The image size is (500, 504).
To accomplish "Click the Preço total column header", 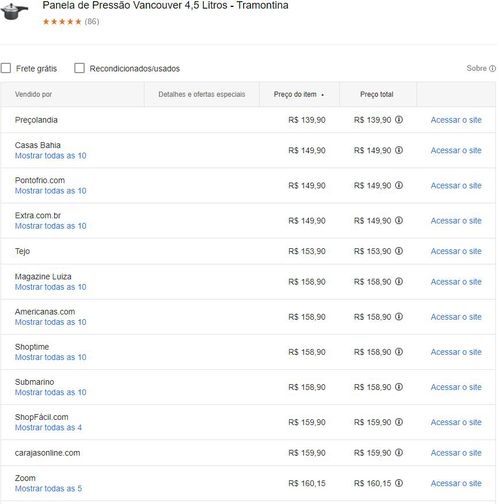I will [377, 94].
